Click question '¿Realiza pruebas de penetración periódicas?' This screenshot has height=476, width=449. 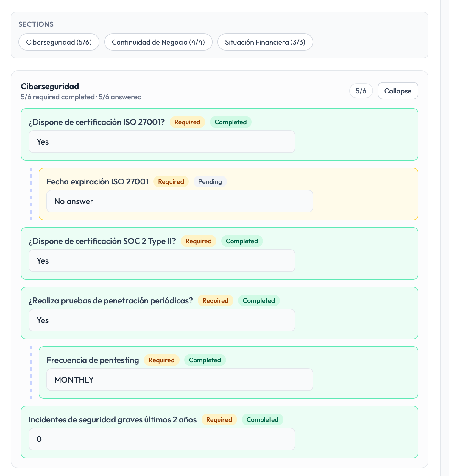tap(111, 301)
